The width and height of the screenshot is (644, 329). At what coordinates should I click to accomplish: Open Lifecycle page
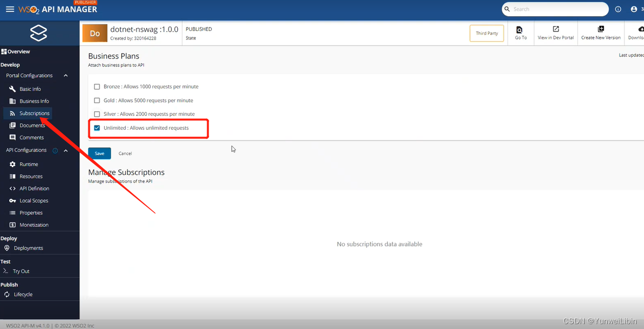pyautogui.click(x=23, y=295)
